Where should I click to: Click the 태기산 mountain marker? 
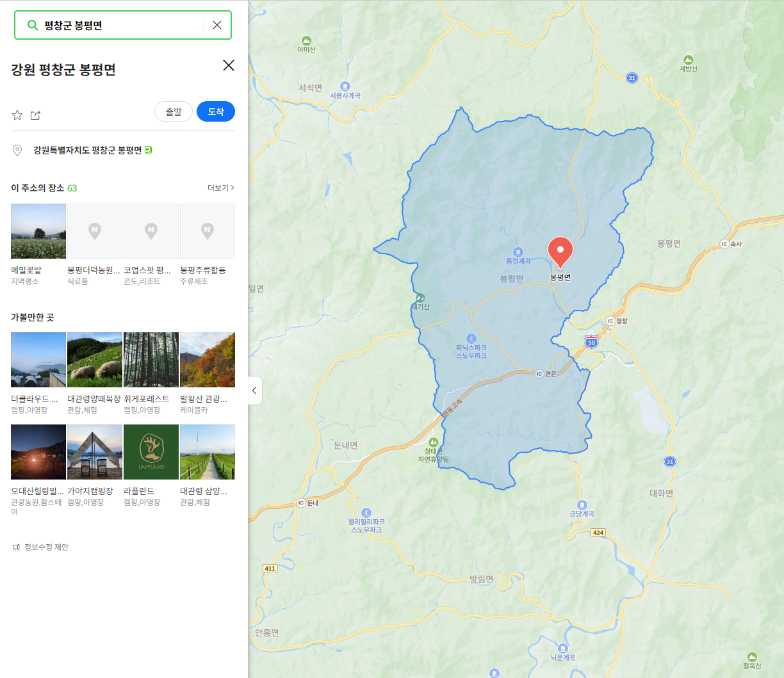(420, 298)
